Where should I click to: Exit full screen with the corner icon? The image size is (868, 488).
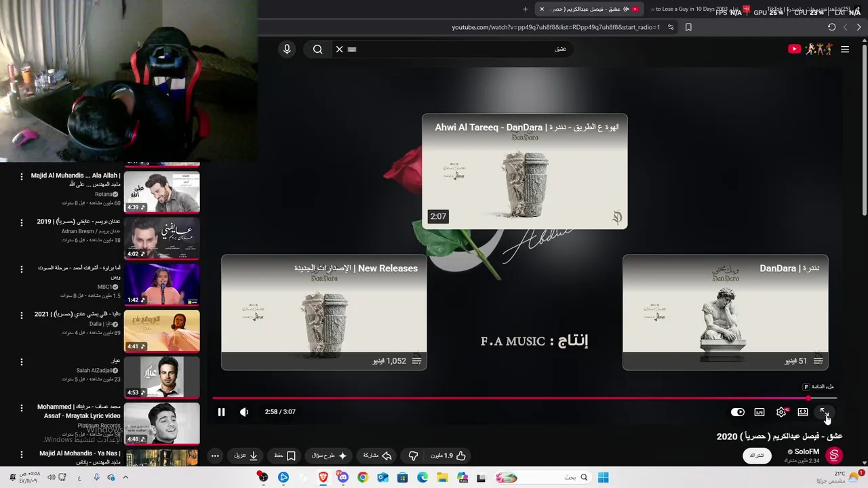[x=825, y=412]
